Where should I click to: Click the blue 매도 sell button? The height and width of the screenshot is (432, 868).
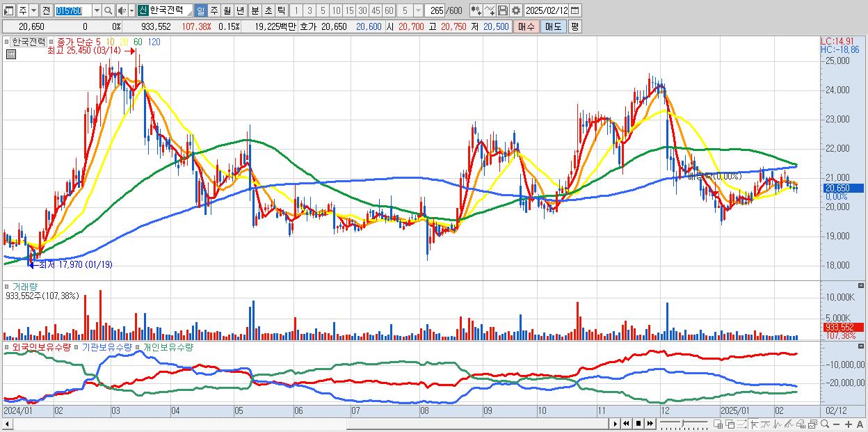tap(554, 26)
